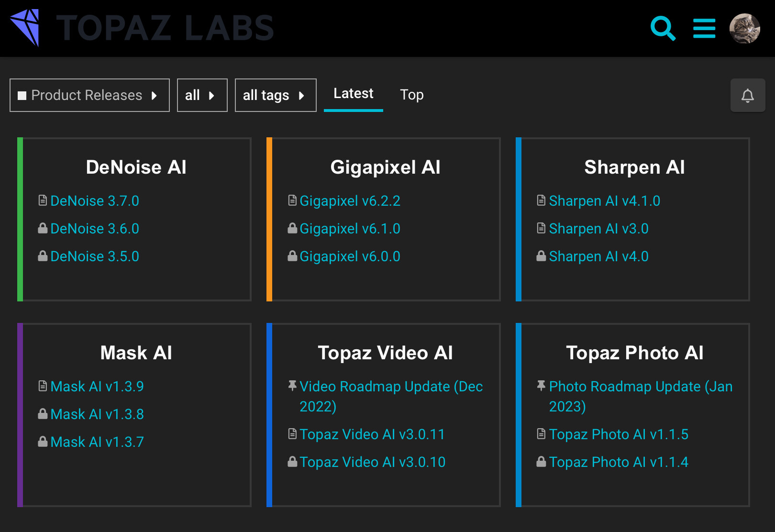Open the Topaz Video AI v3.0.11 link
Screen dimensions: 775x532
(372, 434)
